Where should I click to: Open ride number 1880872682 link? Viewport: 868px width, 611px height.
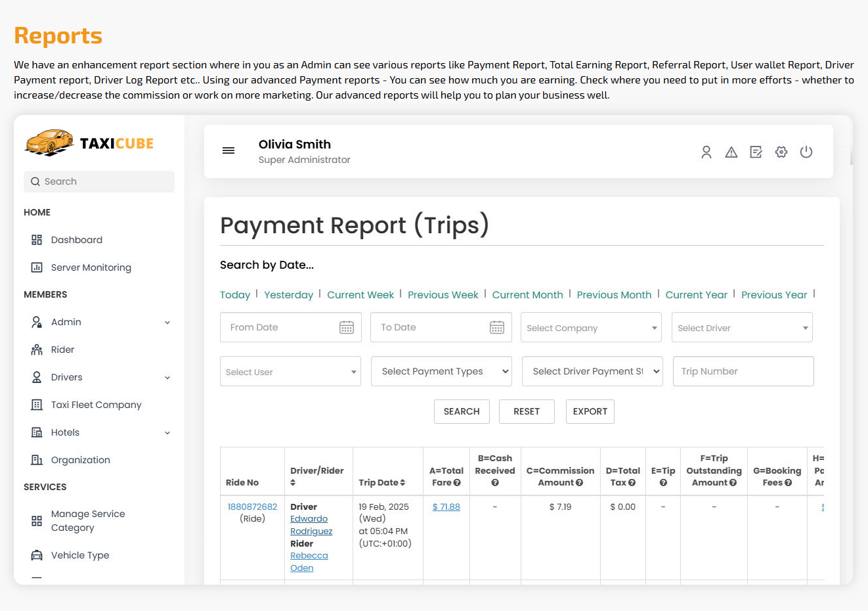(x=253, y=507)
